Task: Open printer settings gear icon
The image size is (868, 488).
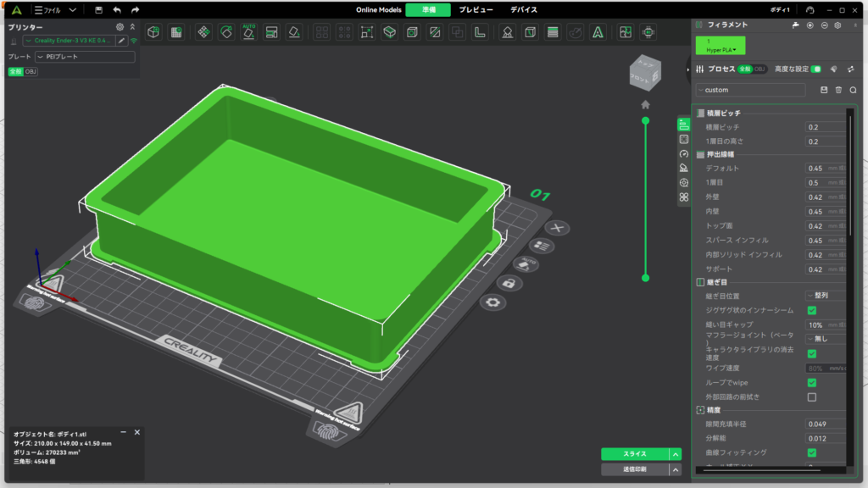Action: (x=120, y=27)
